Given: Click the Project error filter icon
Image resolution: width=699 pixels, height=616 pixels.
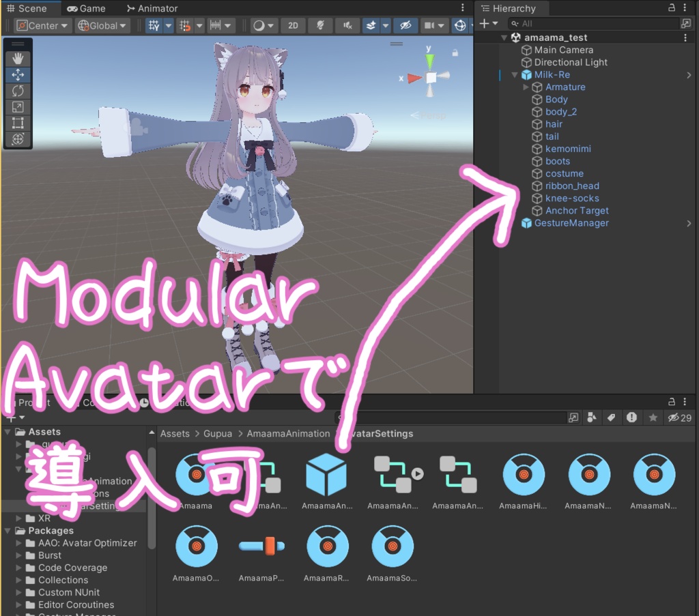Looking at the screenshot, I should [631, 417].
